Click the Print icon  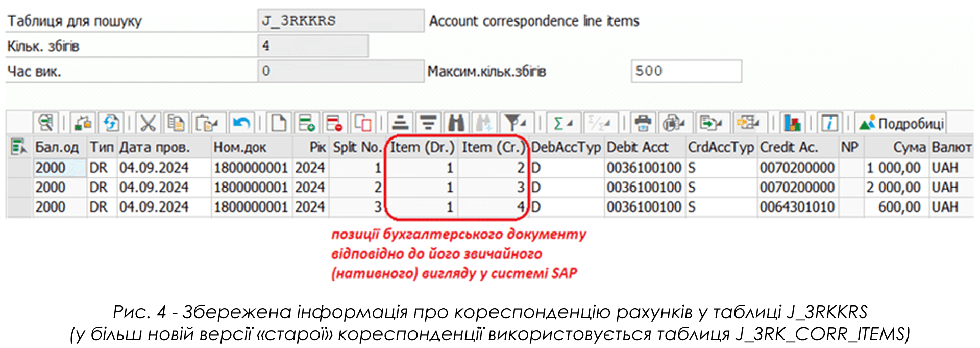click(x=643, y=123)
